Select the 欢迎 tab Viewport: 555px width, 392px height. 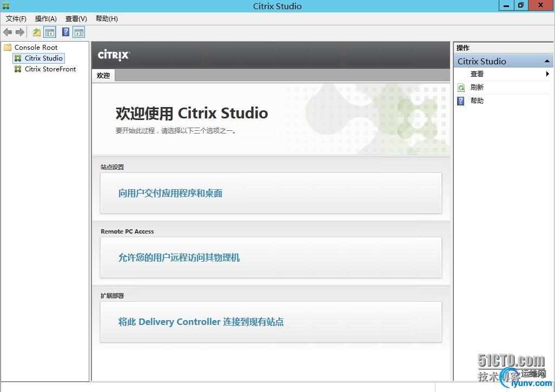coord(103,75)
